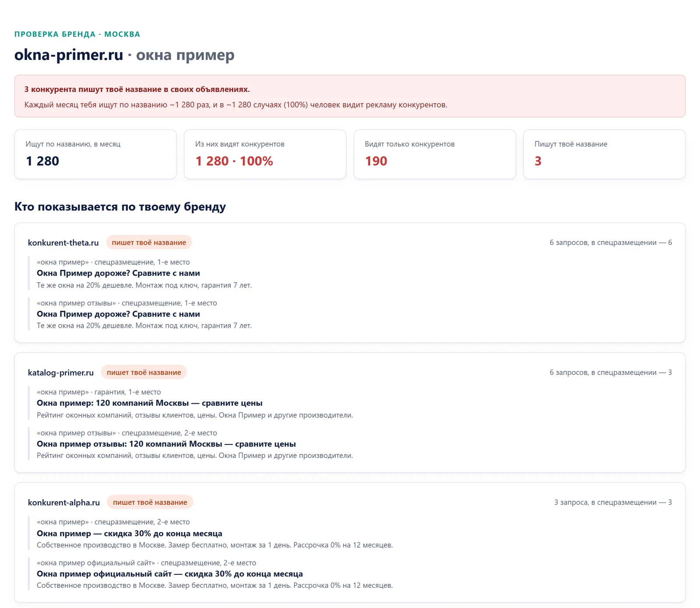The height and width of the screenshot is (608, 700).
Task: Select the 'Ищут по названию, в месяц' card
Action: 95,154
